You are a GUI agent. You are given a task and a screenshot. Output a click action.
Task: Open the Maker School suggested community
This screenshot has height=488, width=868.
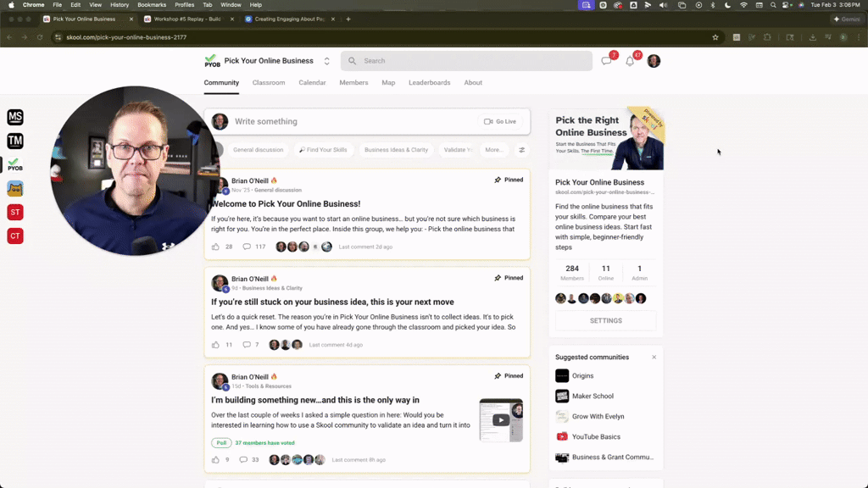coord(593,396)
